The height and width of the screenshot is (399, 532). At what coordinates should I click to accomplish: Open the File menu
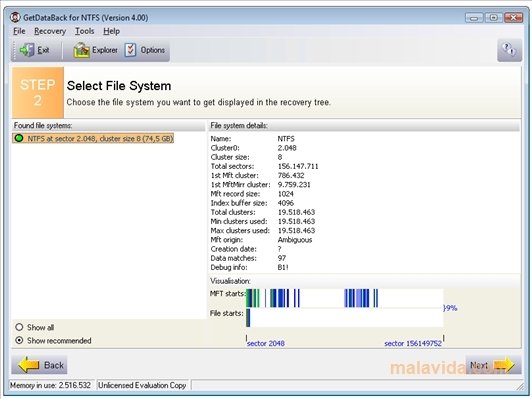click(19, 31)
